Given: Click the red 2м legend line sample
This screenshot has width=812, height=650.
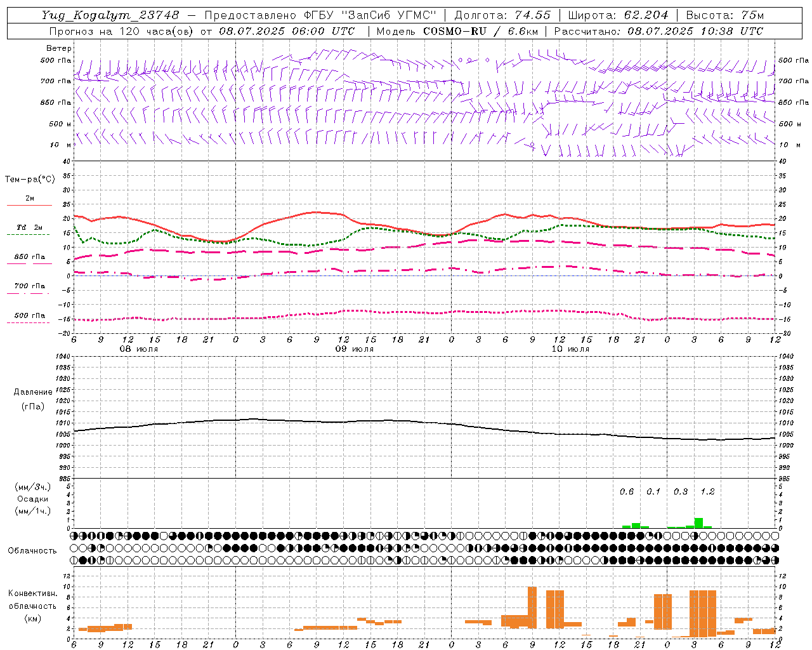Looking at the screenshot, I should [29, 205].
